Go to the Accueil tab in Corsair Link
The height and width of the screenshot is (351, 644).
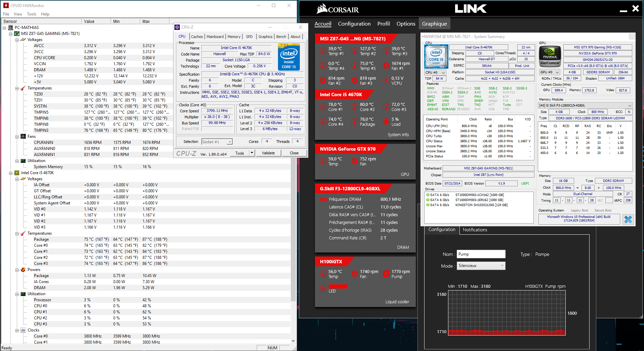coord(323,24)
